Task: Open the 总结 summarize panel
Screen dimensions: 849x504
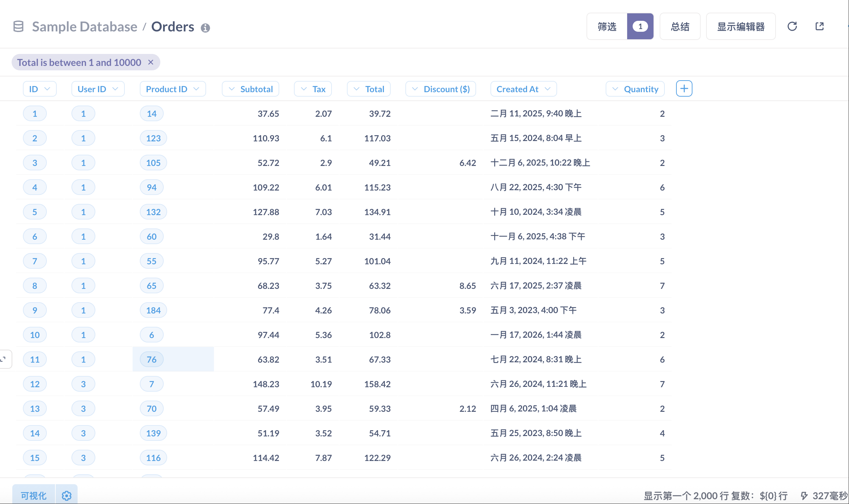Action: pyautogui.click(x=680, y=26)
